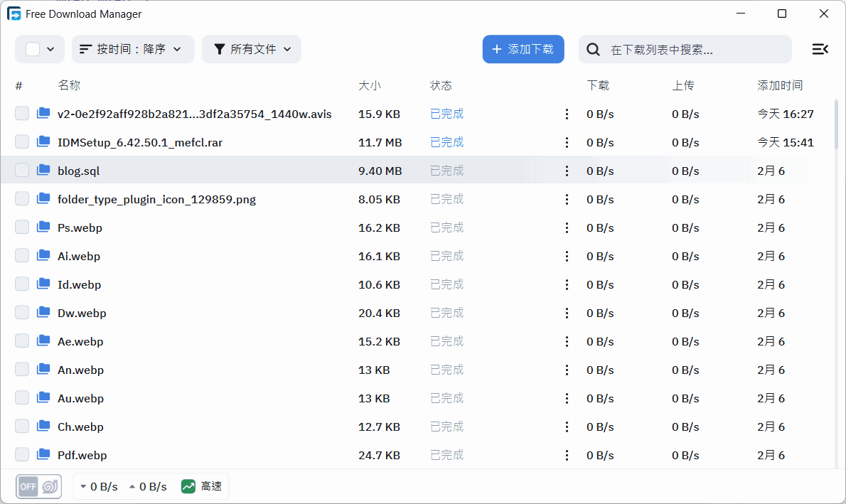This screenshot has width=846, height=504.
Task: Click the 今天 15:41 time cell
Action: 785,142
